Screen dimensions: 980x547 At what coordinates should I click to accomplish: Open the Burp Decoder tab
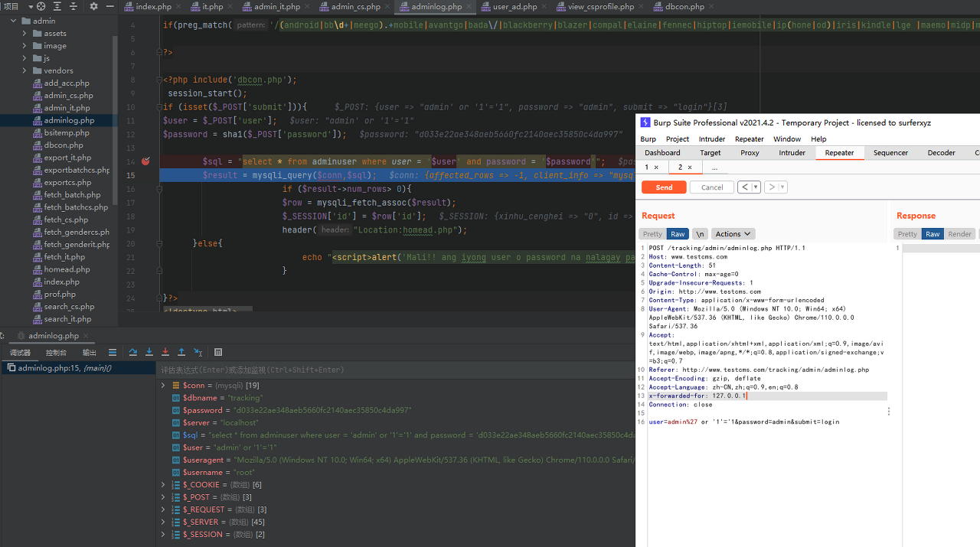coord(941,153)
